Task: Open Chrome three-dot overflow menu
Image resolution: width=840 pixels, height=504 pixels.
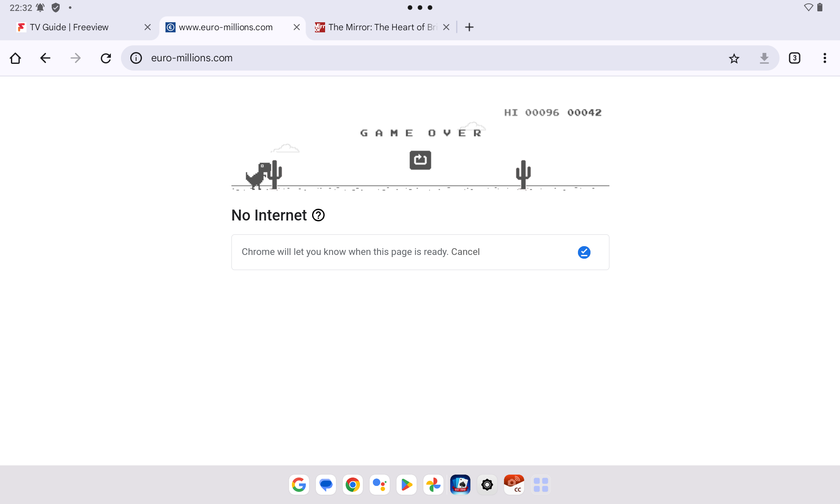Action: coord(825,58)
